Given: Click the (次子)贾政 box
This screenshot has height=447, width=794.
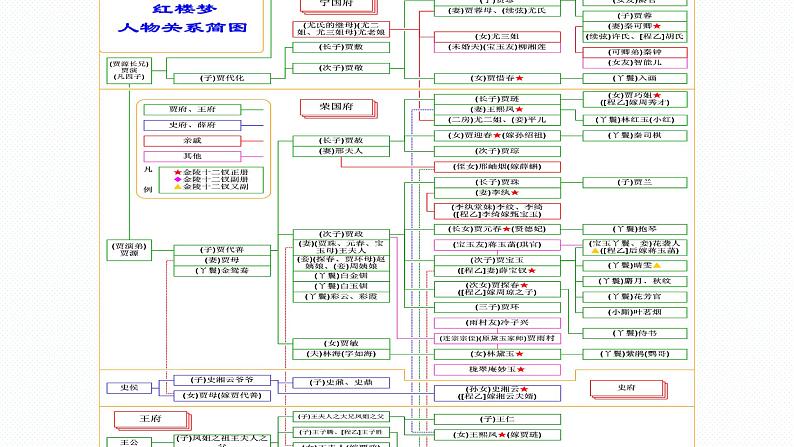Looking at the screenshot, I should (341, 234).
